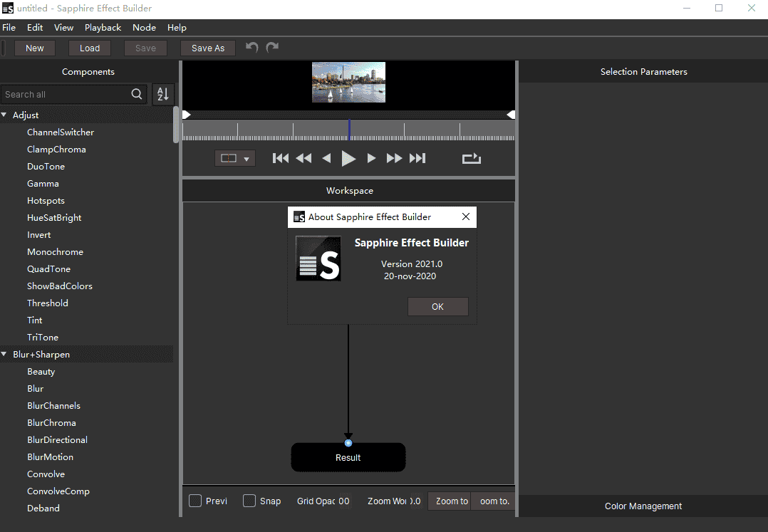768x532 pixels.
Task: Click the Sapphire logo in the About dialog
Action: (x=318, y=259)
